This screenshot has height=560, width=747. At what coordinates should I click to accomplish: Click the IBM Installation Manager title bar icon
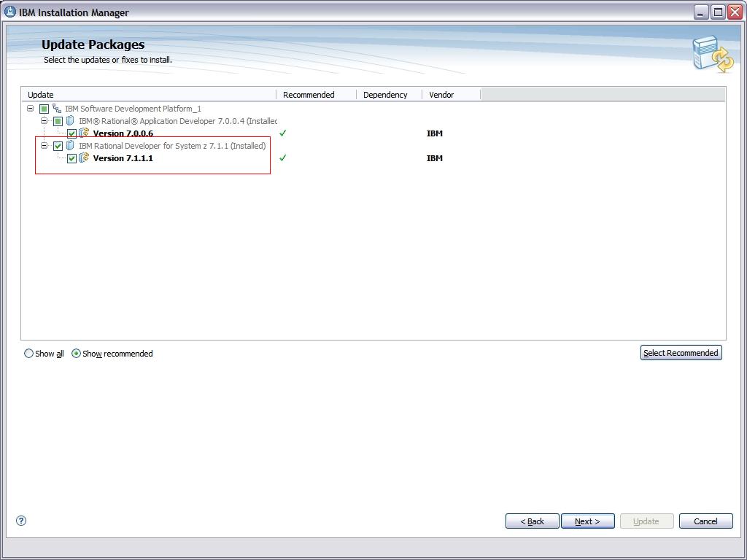point(9,12)
